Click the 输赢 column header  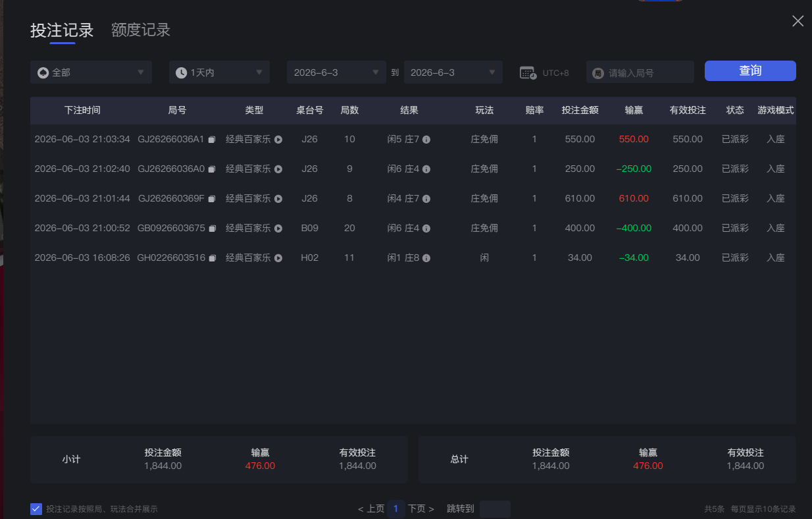[634, 110]
